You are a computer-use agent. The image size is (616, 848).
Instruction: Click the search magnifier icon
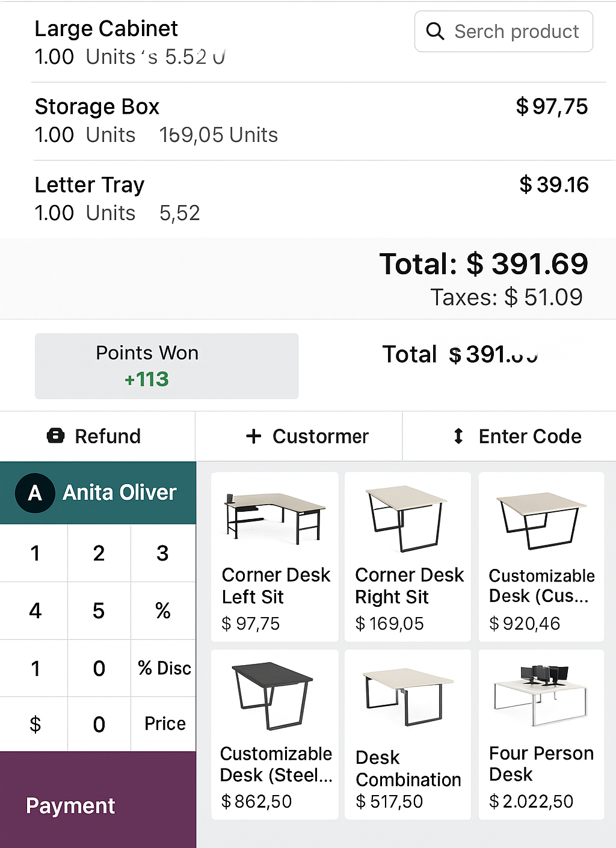click(435, 31)
